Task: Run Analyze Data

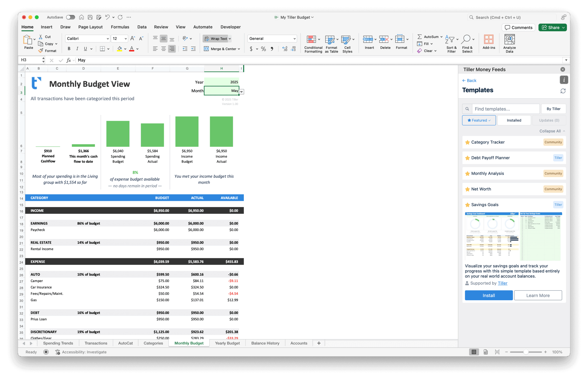Action: (509, 43)
